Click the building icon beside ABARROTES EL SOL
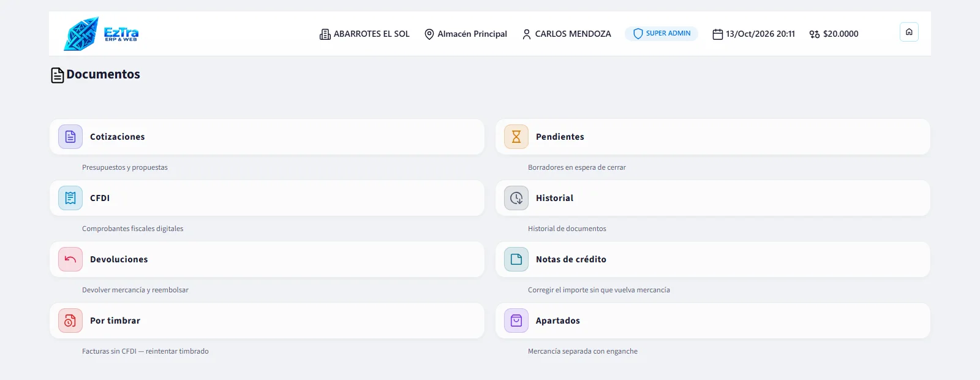The width and height of the screenshot is (980, 380). coord(325,34)
